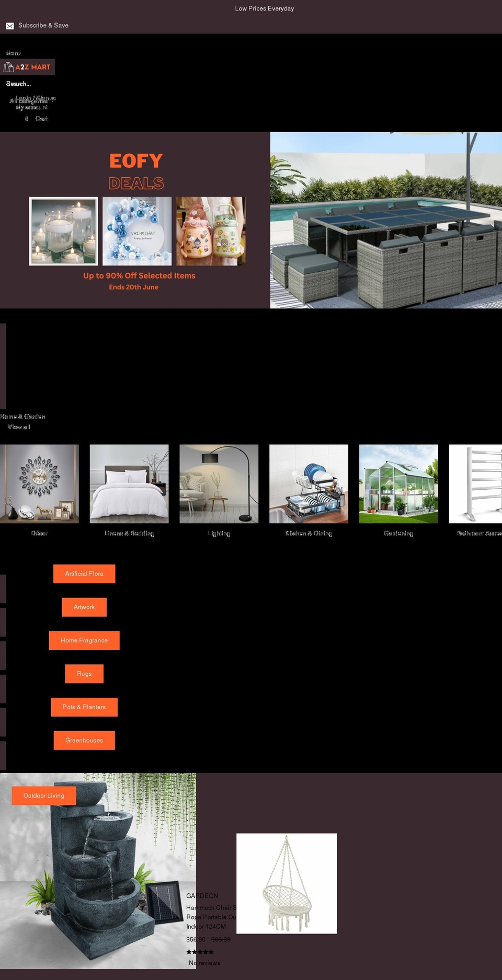Click the Gardening category label
502x980 pixels.
pyautogui.click(x=398, y=533)
